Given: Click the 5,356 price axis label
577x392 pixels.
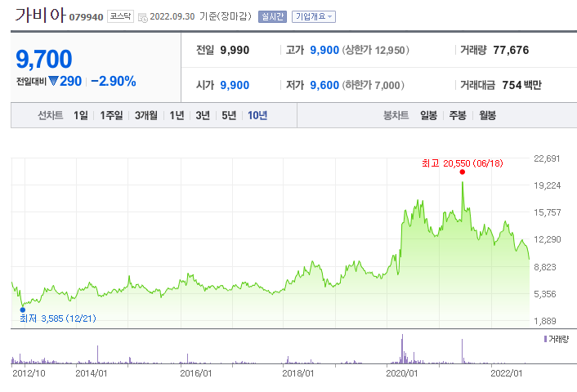Looking at the screenshot, I should (545, 294).
